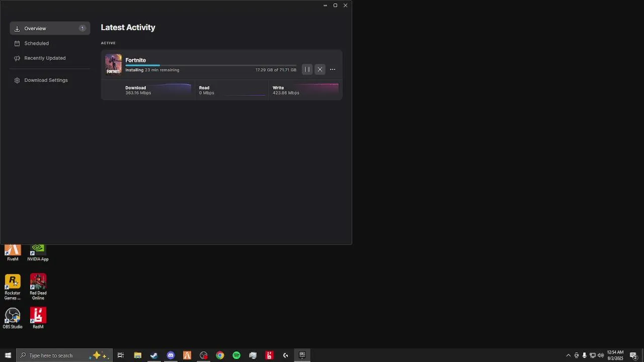Open RedM desktop icon

tap(38, 318)
